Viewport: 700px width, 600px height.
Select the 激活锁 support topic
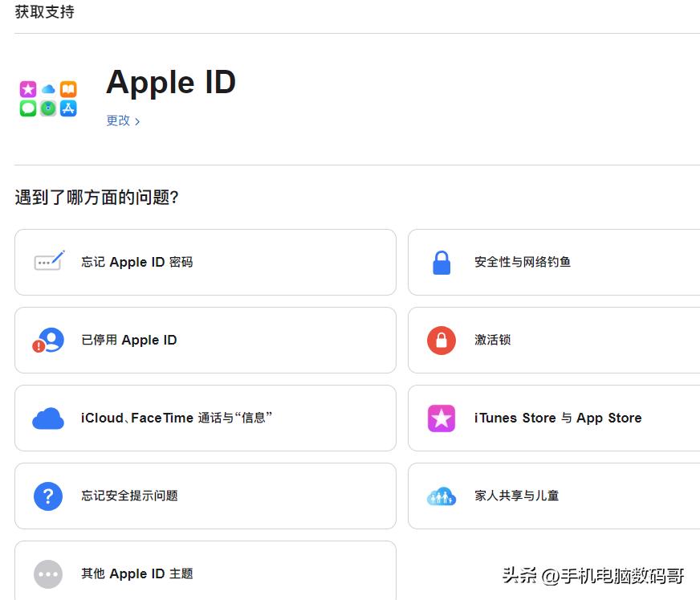point(554,339)
